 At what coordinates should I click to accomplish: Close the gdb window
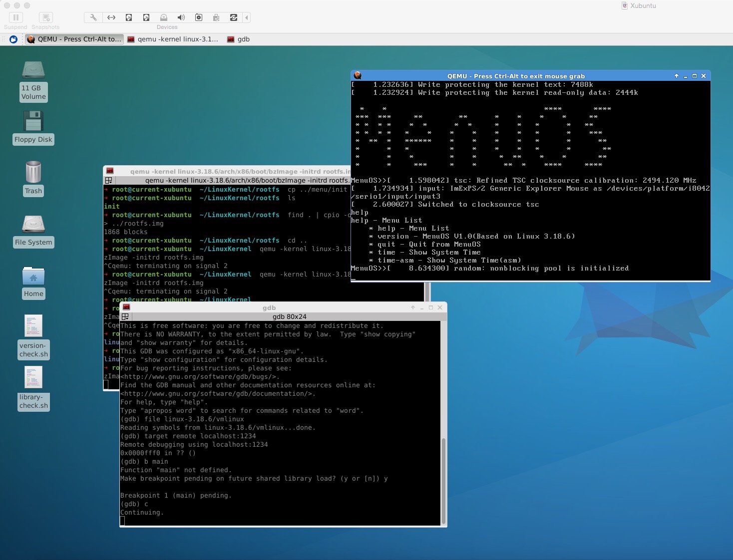click(440, 307)
